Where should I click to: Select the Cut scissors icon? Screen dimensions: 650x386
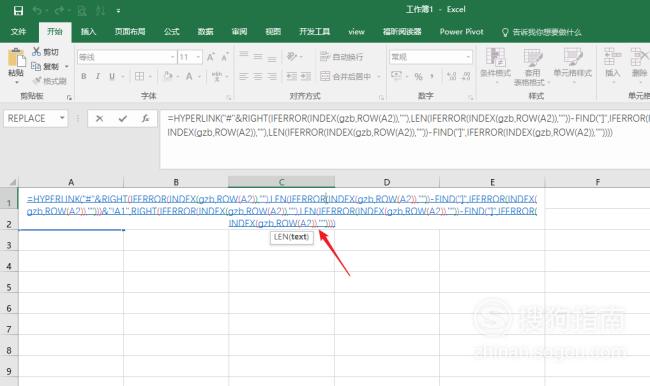36,52
